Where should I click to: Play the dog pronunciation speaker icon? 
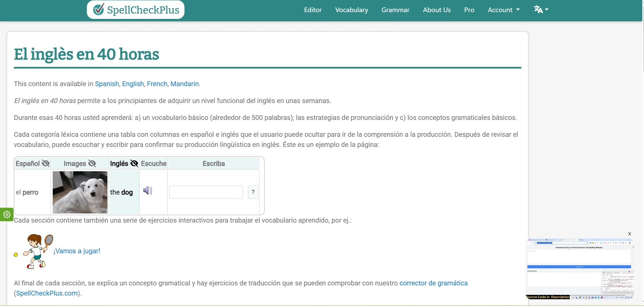148,191
